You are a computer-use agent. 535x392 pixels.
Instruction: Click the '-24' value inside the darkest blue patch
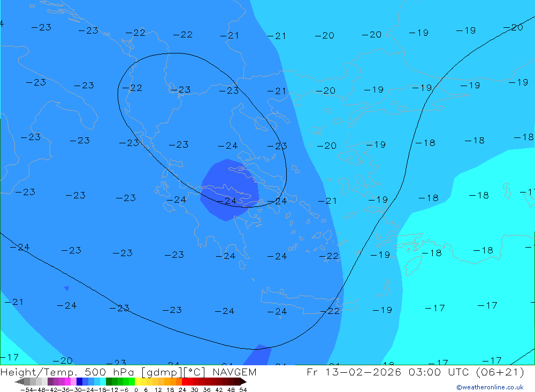(227, 201)
